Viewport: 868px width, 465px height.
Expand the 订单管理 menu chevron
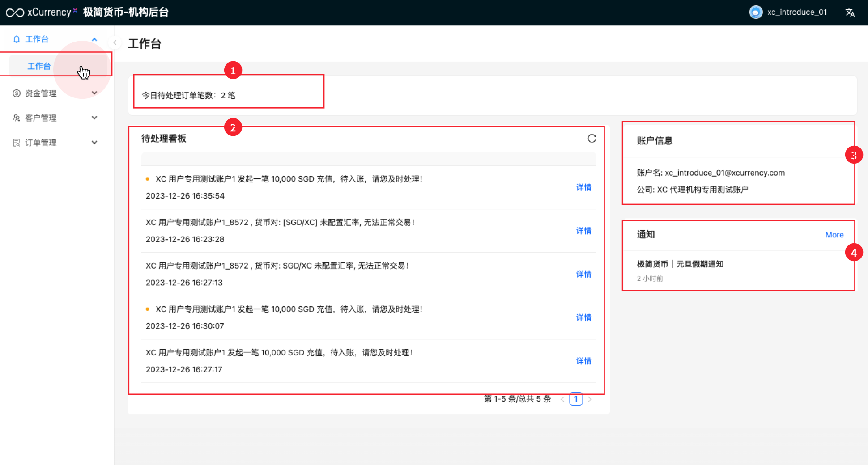click(94, 143)
